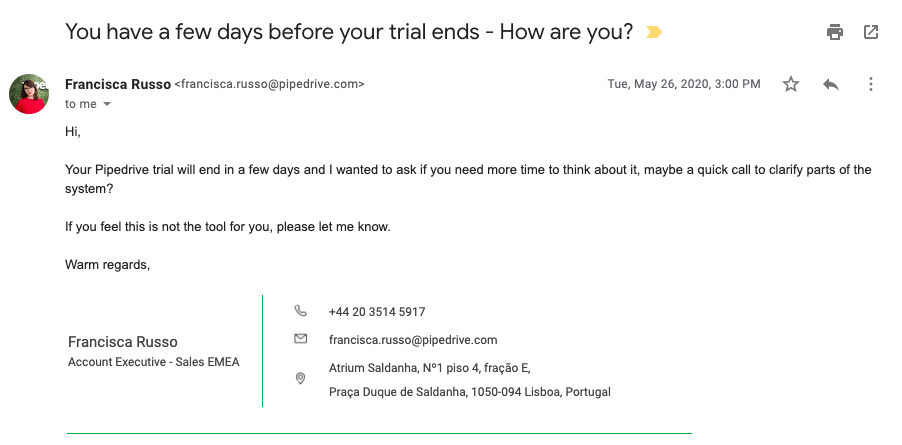Image resolution: width=902 pixels, height=445 pixels.
Task: Print this email with printer icon
Action: [x=835, y=32]
